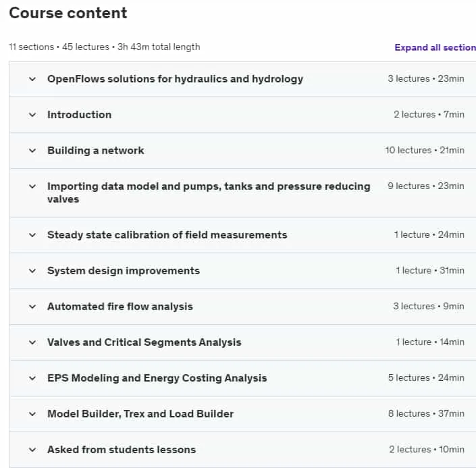476x468 pixels.
Task: Expand EPS Modeling section chevron
Action: (x=32, y=378)
